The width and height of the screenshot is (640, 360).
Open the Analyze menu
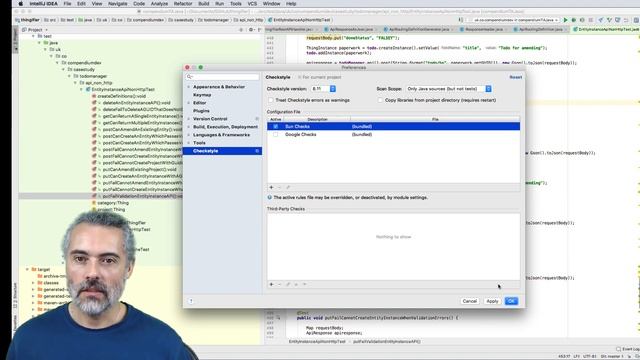pyautogui.click(x=159, y=4)
